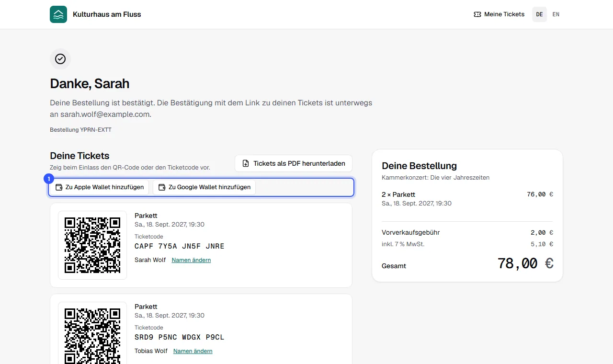Click the wallet icon for Google Wallet
The height and width of the screenshot is (364, 613).
162,187
